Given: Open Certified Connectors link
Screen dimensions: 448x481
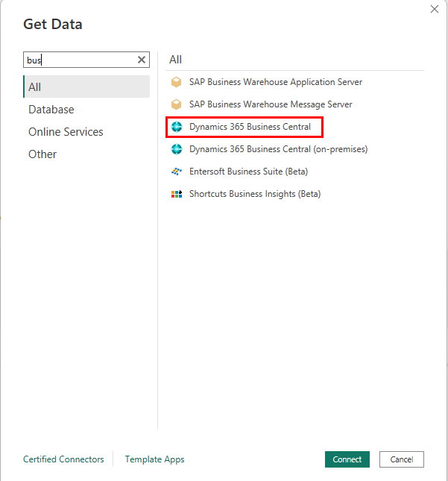Looking at the screenshot, I should 63,459.
